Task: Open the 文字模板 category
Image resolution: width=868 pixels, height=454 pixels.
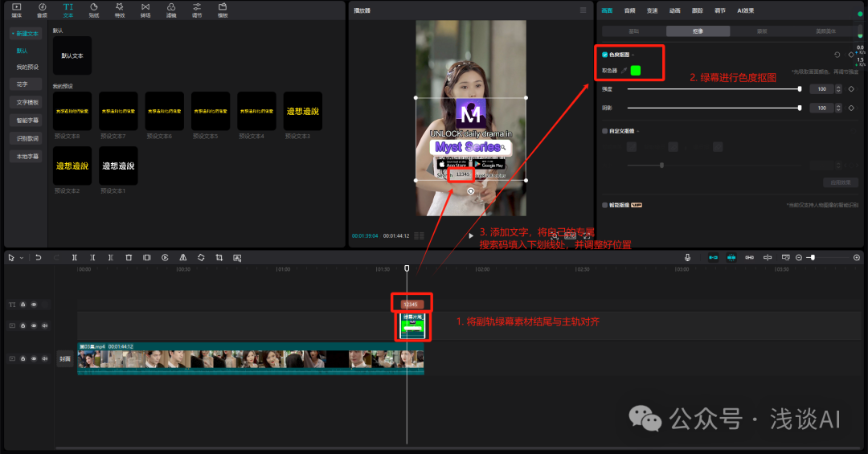Action: (27, 102)
